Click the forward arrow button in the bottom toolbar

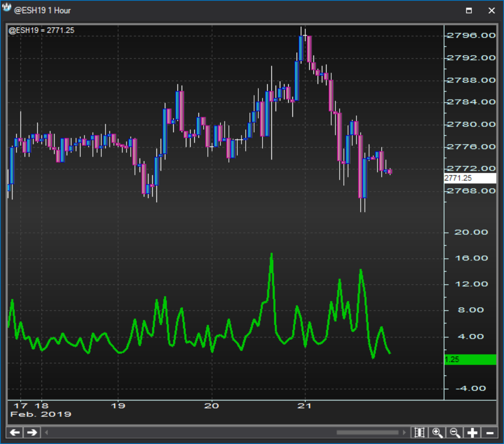coord(32,432)
